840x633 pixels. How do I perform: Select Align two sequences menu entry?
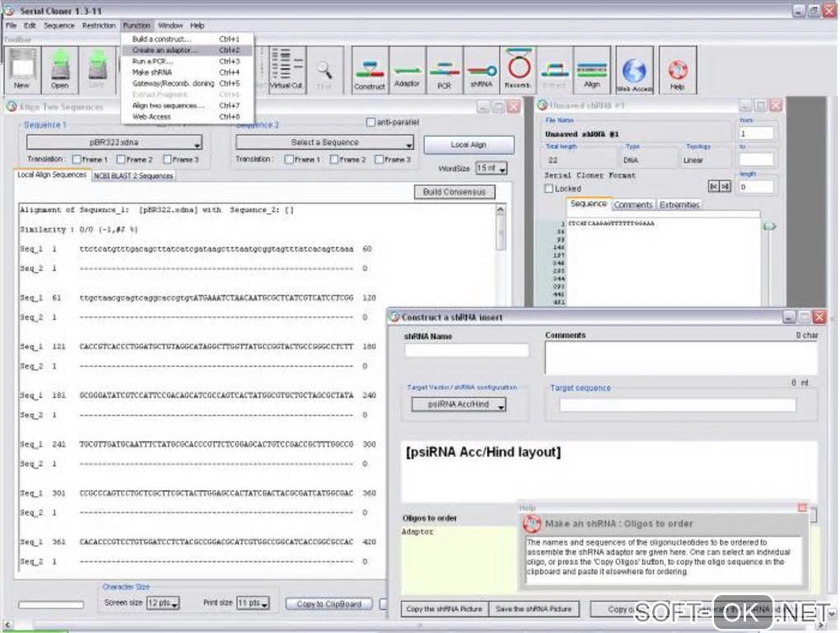pos(186,105)
